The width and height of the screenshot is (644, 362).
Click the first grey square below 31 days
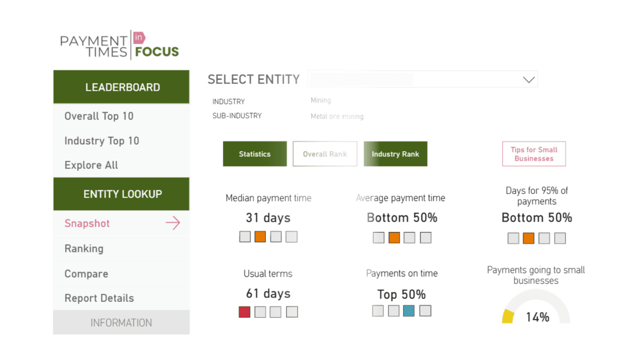(x=245, y=236)
